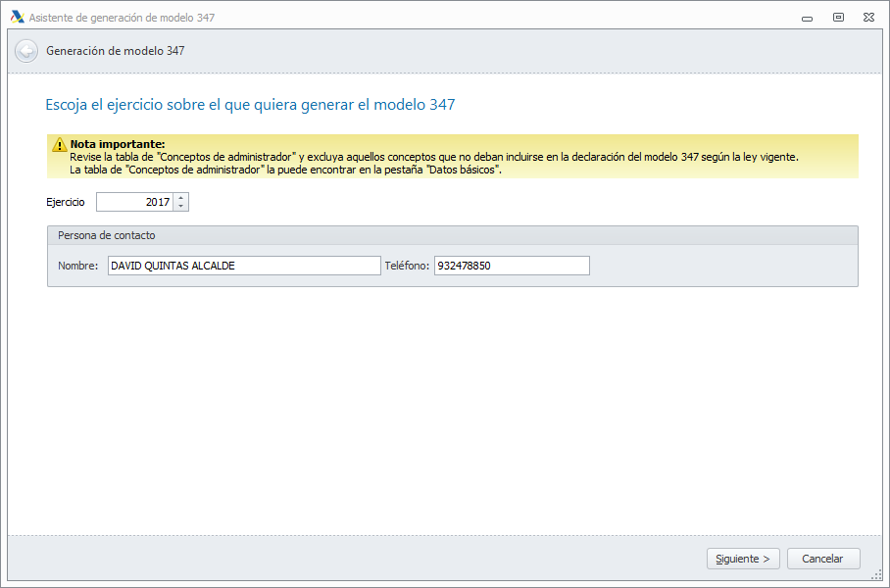Click the Ejercicio field showing 2017
Screen dimensions: 890x588
point(135,202)
